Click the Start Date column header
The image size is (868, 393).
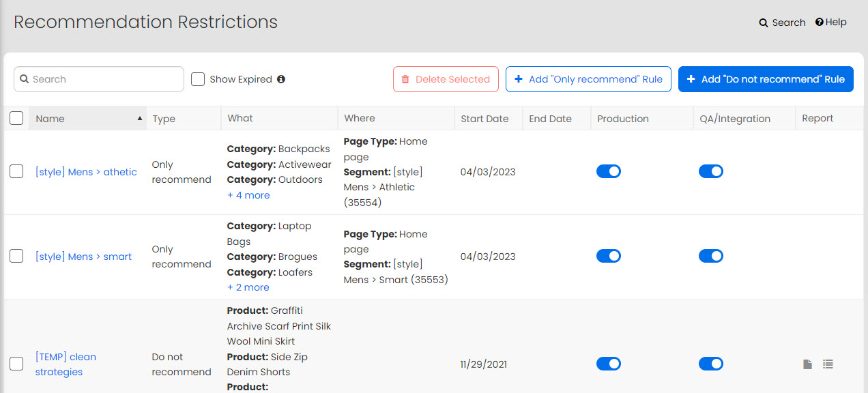484,118
